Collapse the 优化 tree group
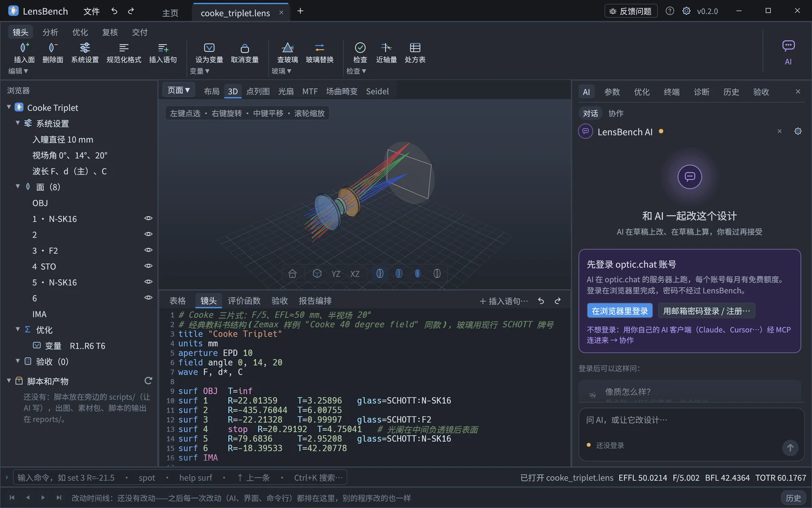The height and width of the screenshot is (508, 812). tap(18, 329)
